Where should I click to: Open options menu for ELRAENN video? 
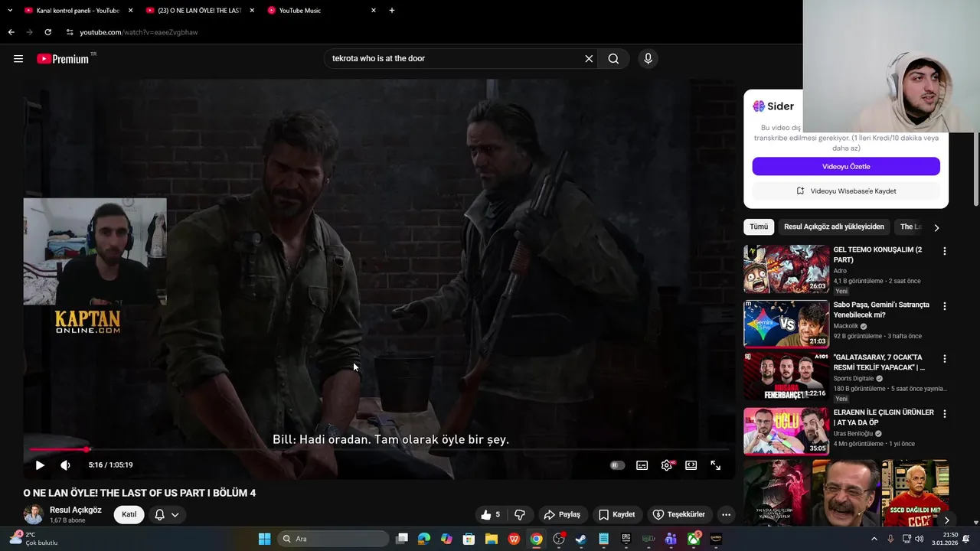tap(944, 413)
